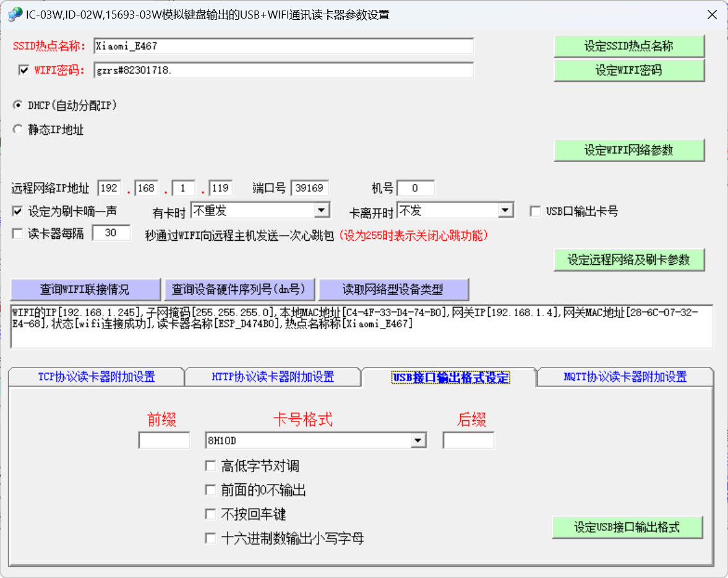Expand the 卡离开时 dropdown
The image size is (728, 578).
pyautogui.click(x=505, y=211)
